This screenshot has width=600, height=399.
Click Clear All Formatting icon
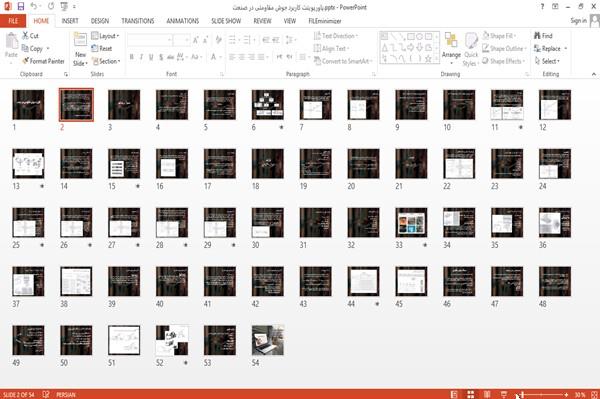(x=218, y=40)
